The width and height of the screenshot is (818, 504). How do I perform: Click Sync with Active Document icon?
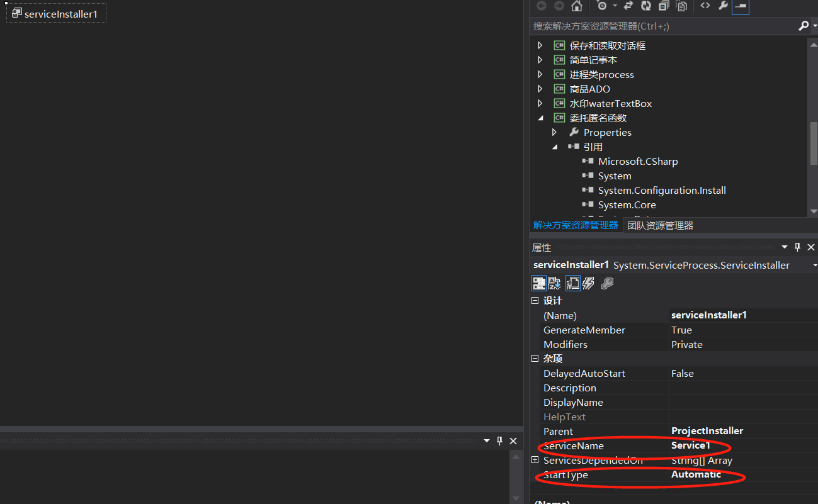[627, 7]
